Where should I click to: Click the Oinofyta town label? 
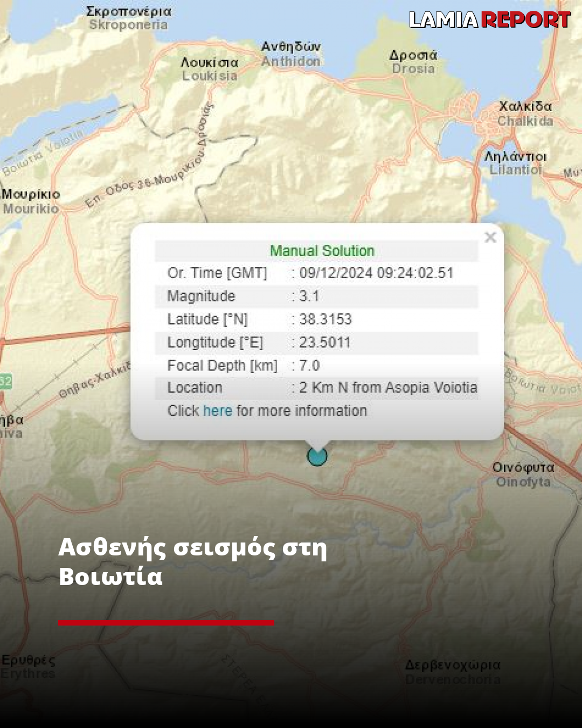coord(523,475)
